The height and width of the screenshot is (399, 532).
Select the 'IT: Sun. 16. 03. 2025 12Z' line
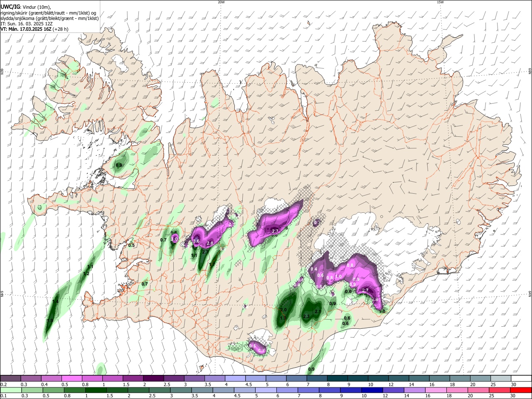point(27,24)
